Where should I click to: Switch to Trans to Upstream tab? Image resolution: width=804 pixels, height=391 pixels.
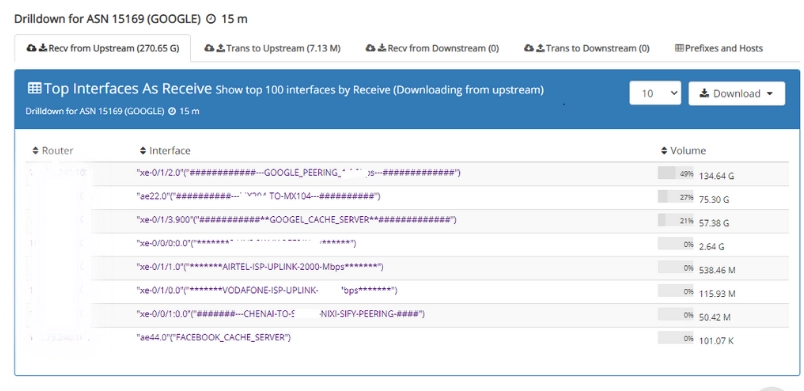pos(272,48)
